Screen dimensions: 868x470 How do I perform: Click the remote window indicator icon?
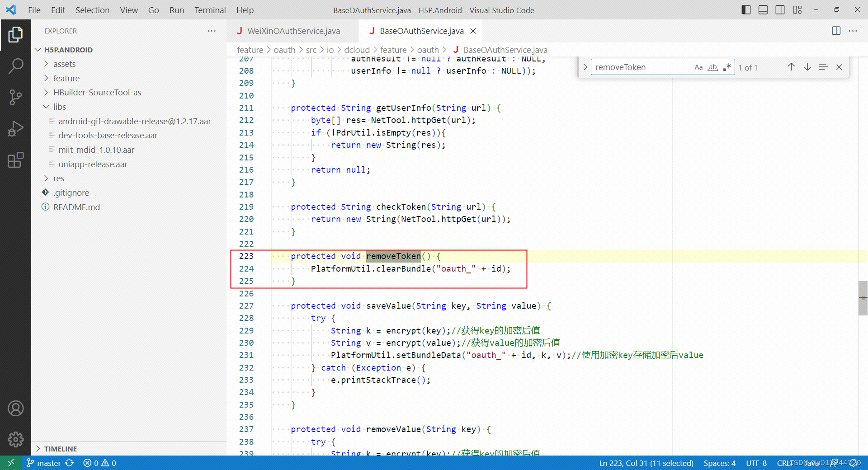11,463
